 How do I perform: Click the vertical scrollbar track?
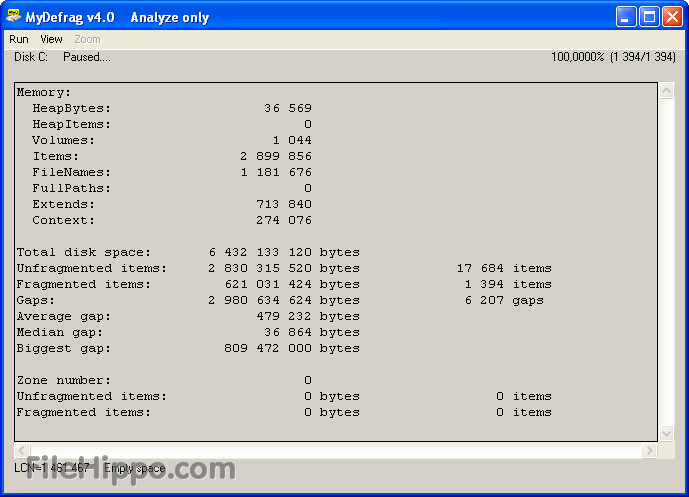(x=667, y=260)
